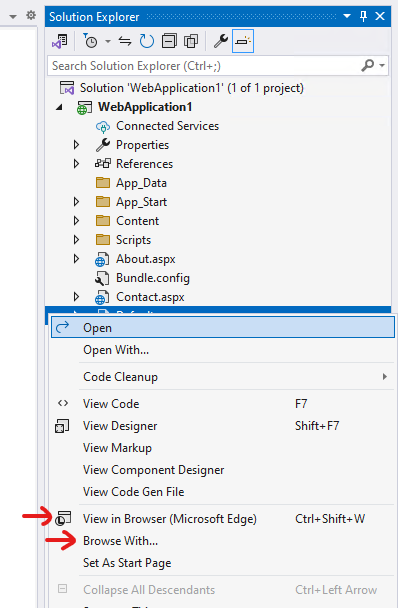Collapse the WebApplication1 project node
398x608 pixels.
click(x=59, y=107)
